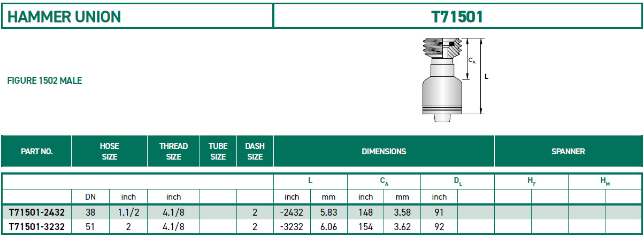The width and height of the screenshot is (644, 237).
Task: Click the HAMMER UNION title
Action: coord(64,17)
